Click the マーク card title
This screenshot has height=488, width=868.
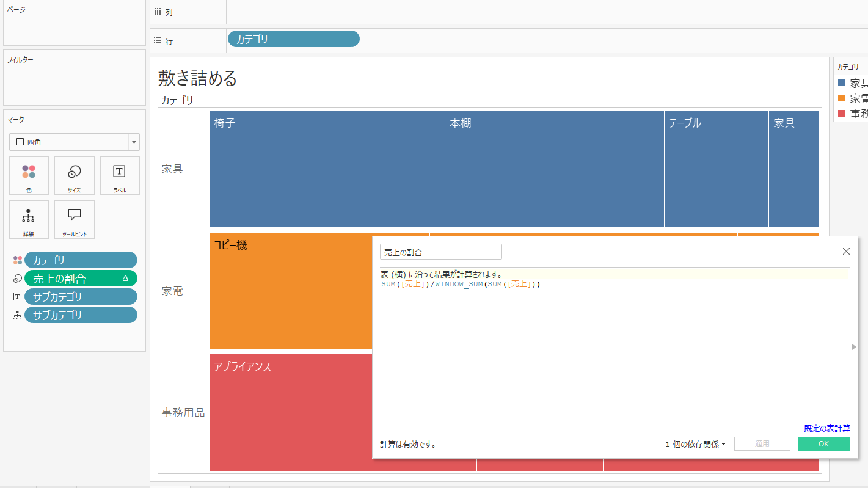[x=15, y=120]
